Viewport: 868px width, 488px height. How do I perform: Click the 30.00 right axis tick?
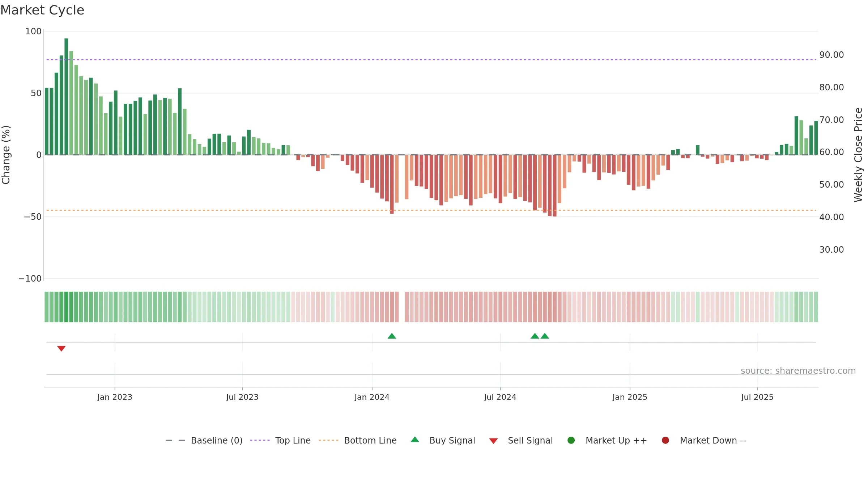(831, 250)
